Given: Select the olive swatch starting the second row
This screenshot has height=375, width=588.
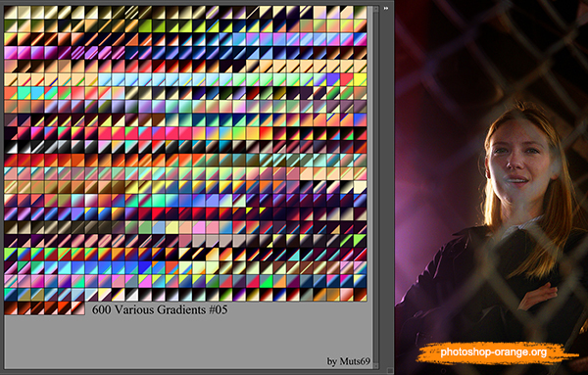Looking at the screenshot, I should tap(11, 25).
